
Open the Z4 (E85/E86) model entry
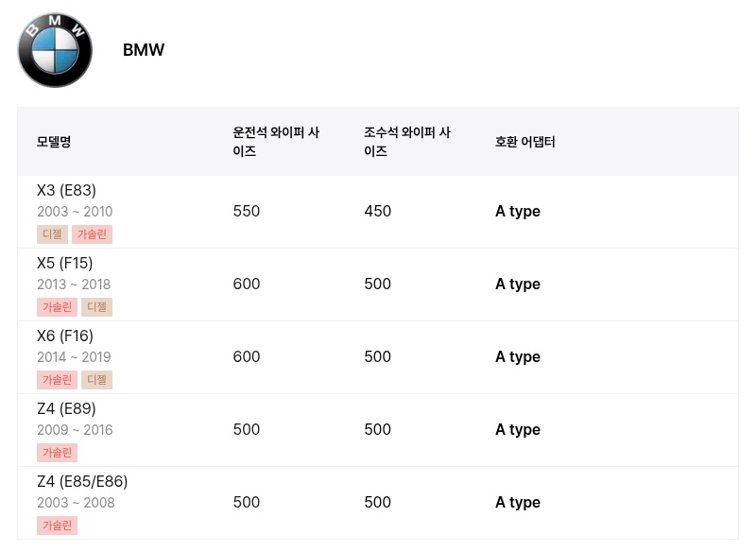coord(378,503)
